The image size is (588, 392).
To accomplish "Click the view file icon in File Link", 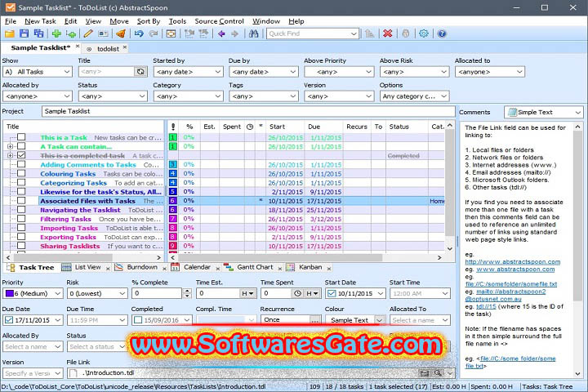I will pyautogui.click(x=438, y=373).
